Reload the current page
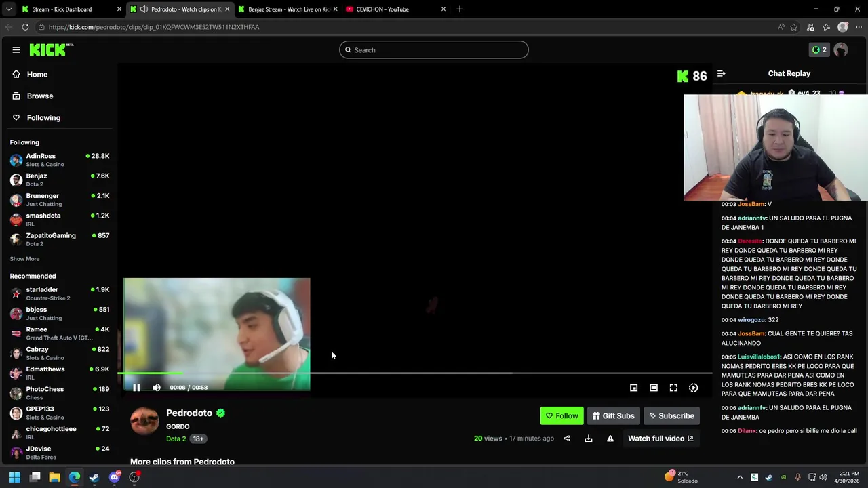This screenshot has height=488, width=868. pos(25,27)
